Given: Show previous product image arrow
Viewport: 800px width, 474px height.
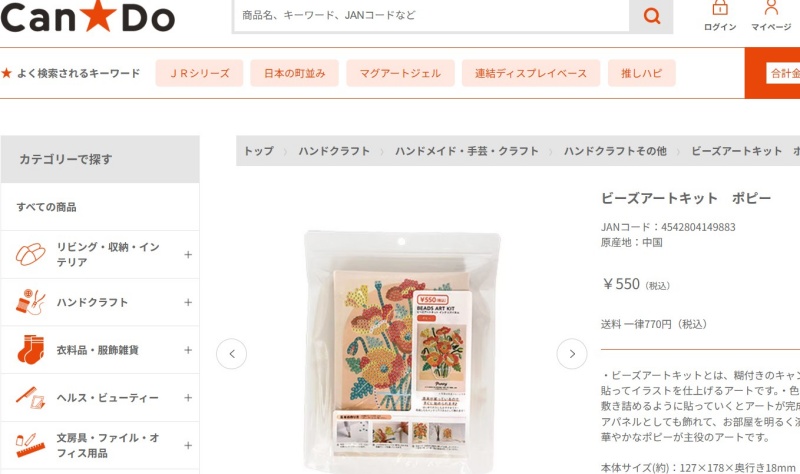Looking at the screenshot, I should 232,354.
